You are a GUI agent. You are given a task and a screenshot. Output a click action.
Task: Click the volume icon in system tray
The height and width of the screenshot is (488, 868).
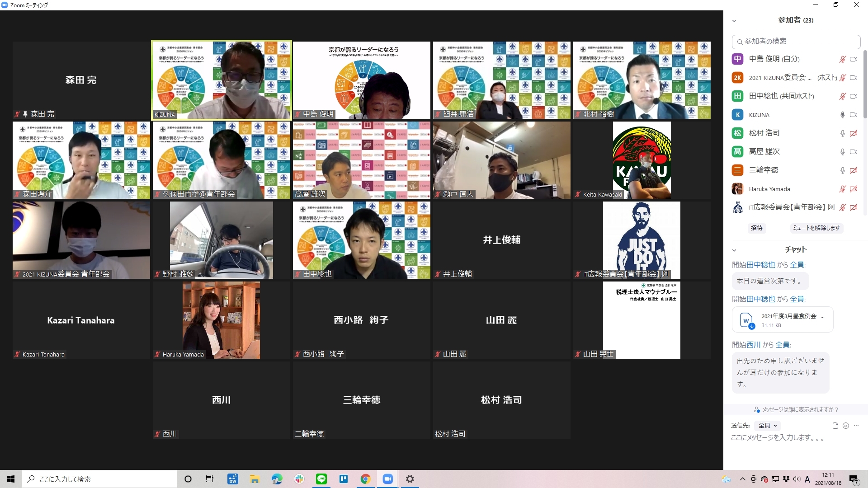pyautogui.click(x=796, y=479)
